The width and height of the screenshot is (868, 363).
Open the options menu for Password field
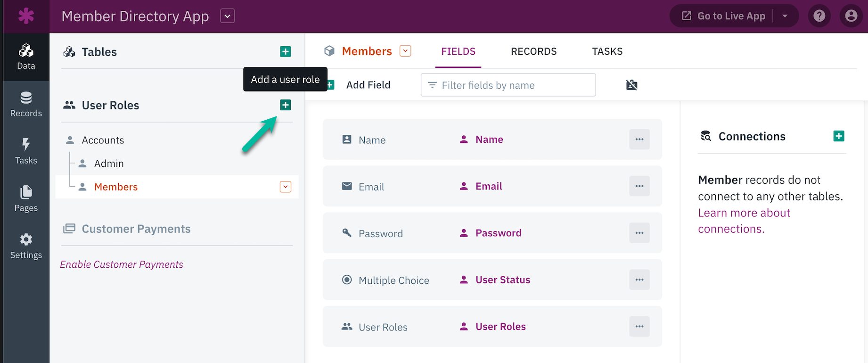[x=639, y=233]
